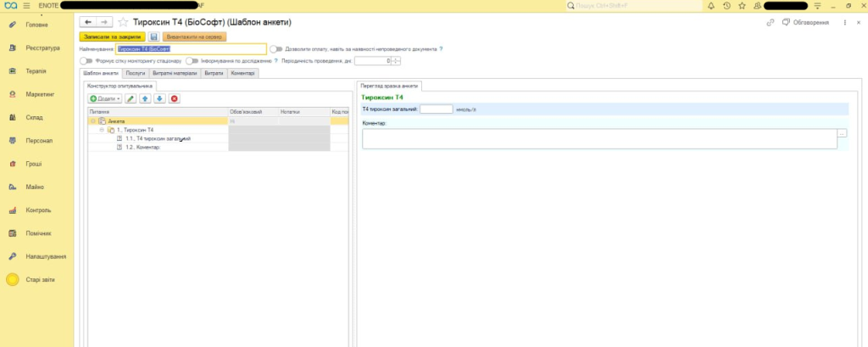
Task: Move selected question up
Action: click(145, 98)
